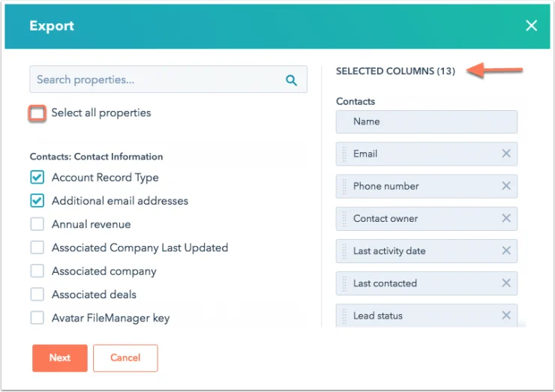Click drag handle on Email column

point(344,154)
